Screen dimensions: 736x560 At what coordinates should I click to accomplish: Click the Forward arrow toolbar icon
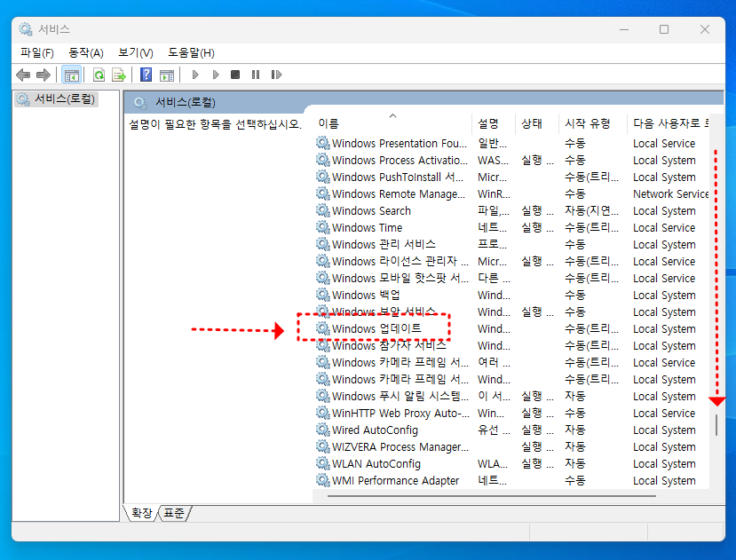(44, 75)
